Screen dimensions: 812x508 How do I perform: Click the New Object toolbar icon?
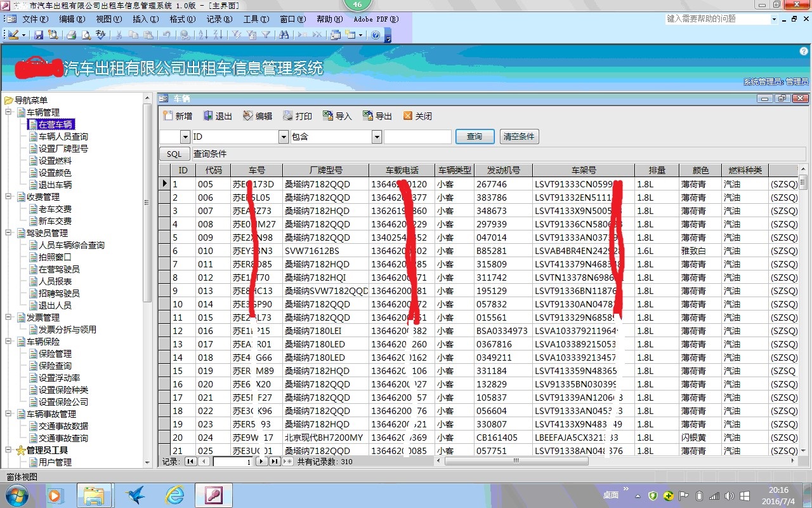point(351,35)
